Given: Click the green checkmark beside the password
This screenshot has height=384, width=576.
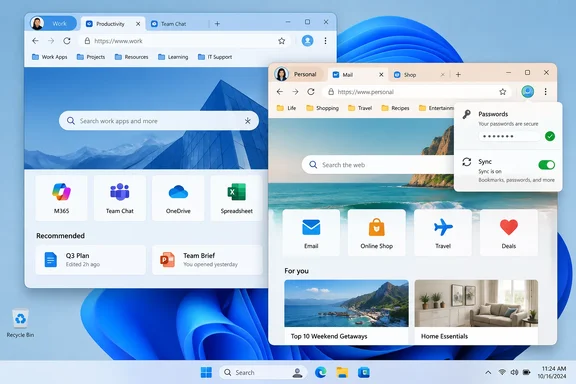Looking at the screenshot, I should point(550,136).
